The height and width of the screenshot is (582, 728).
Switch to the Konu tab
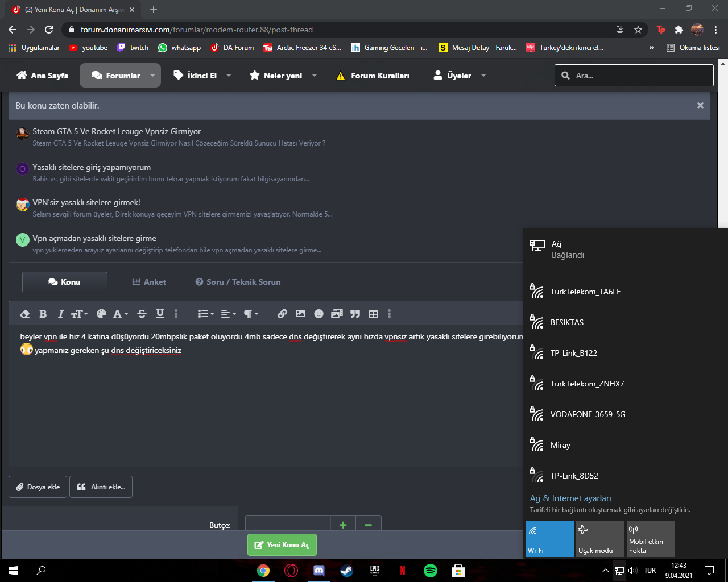[x=64, y=282]
